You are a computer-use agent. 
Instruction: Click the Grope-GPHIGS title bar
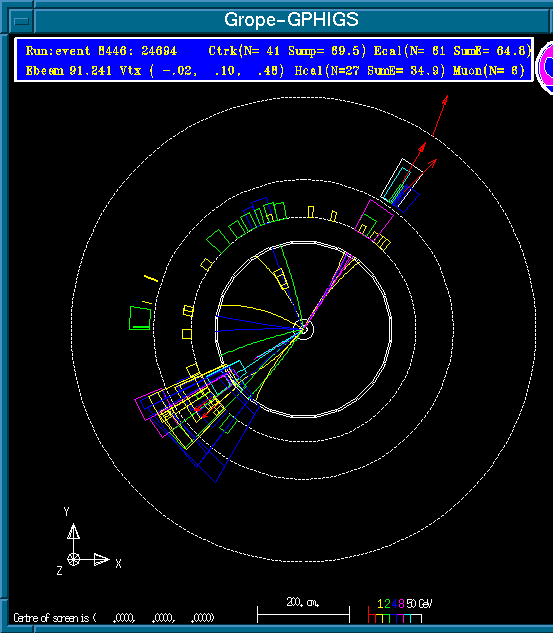[291, 20]
